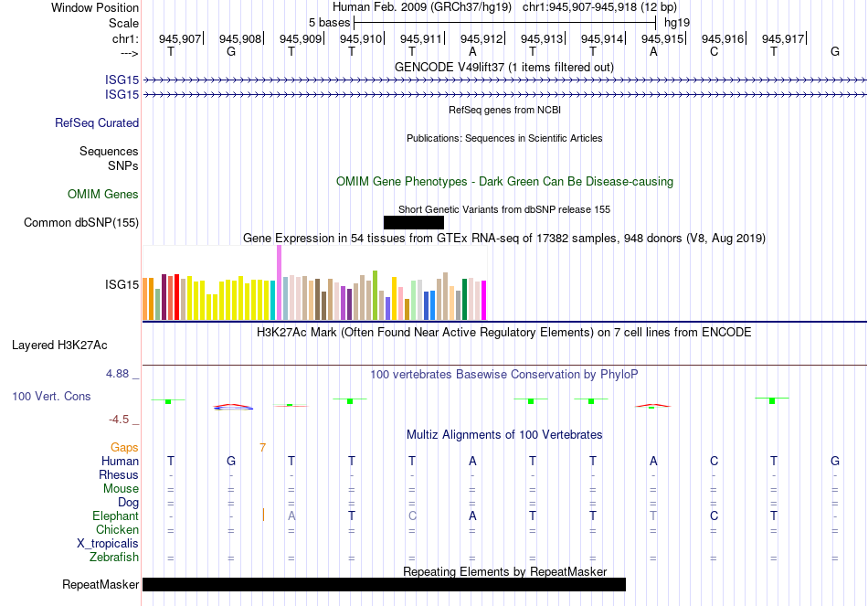Click the upper ISG15 GENCODE transcript label
This screenshot has height=606, width=868.
122,80
